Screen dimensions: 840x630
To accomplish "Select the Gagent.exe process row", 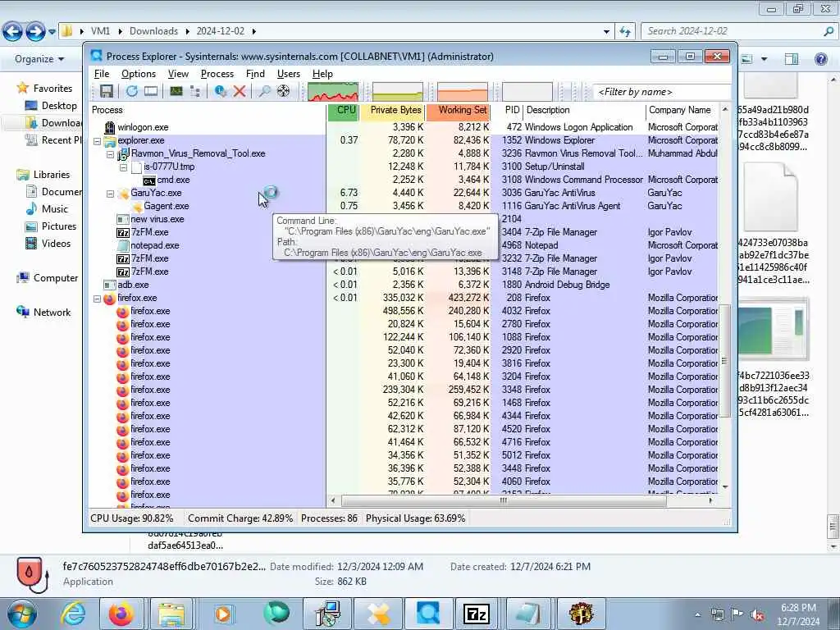I will (x=404, y=207).
